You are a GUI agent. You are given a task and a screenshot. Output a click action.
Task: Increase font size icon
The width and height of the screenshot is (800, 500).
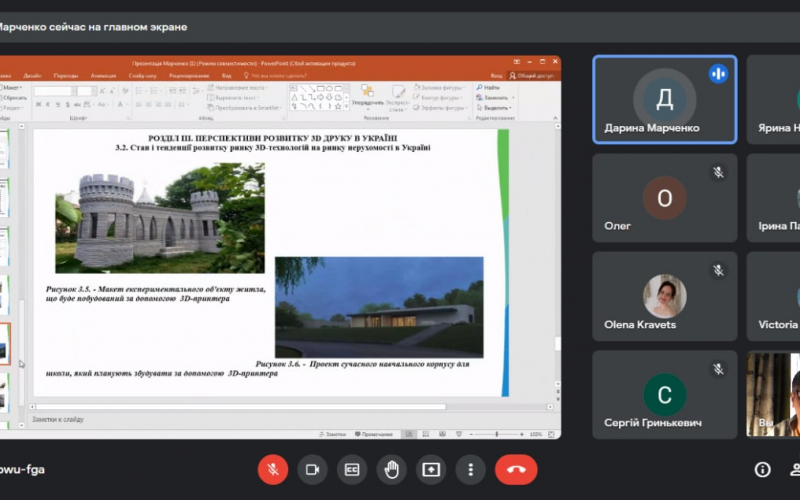coord(103,91)
